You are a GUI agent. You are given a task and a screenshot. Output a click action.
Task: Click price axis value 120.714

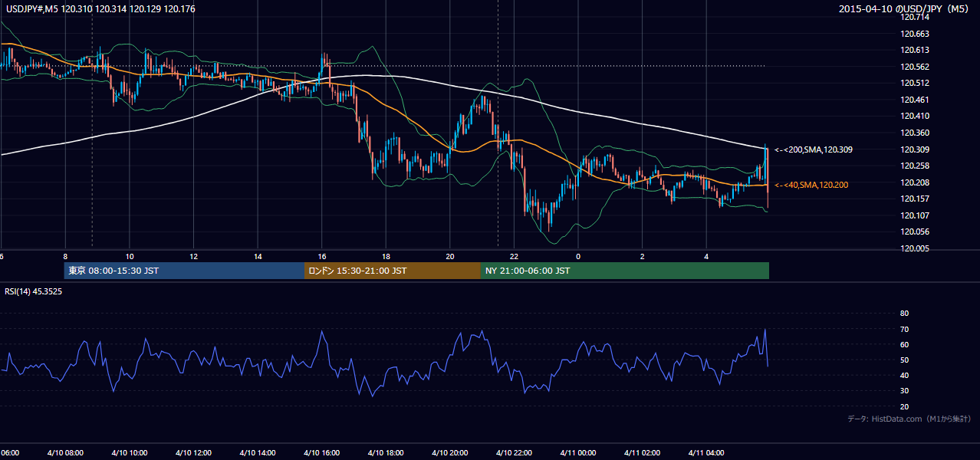point(916,17)
